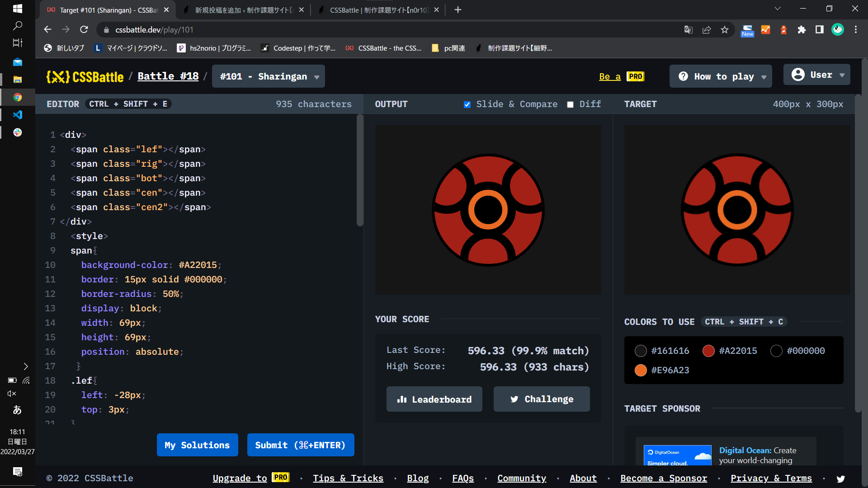Open a new browser tab with the plus

pyautogui.click(x=458, y=10)
